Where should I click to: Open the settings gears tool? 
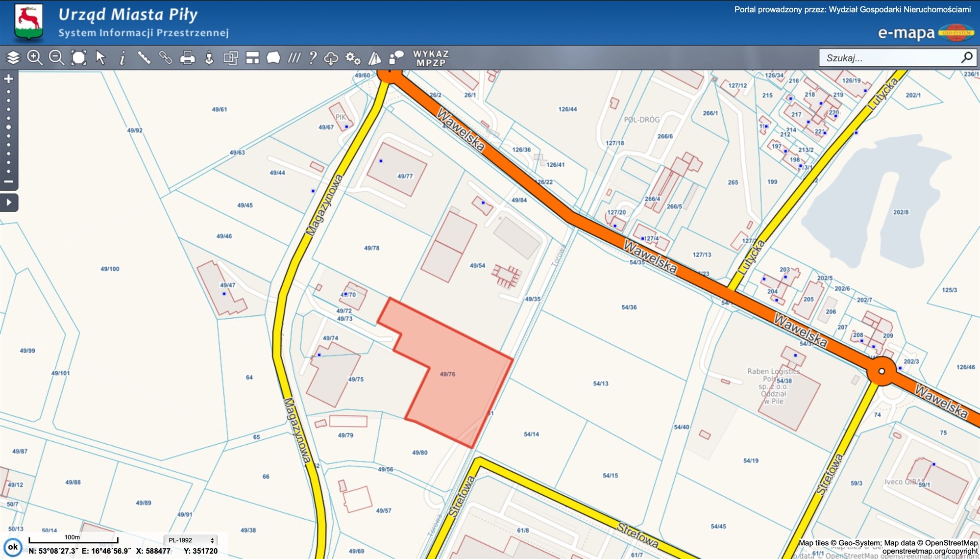(x=353, y=58)
